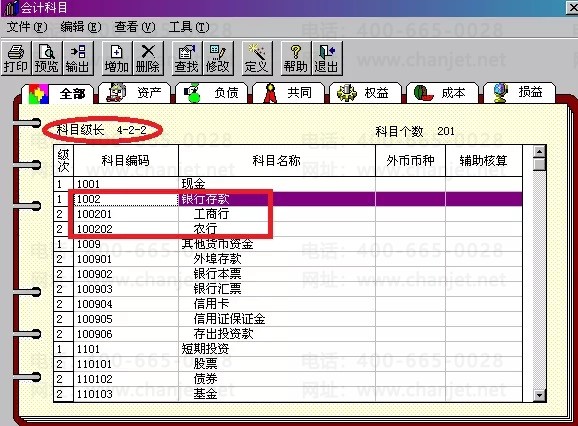Open the 定义 wizard icon
This screenshot has width=578, height=426.
pos(257,58)
